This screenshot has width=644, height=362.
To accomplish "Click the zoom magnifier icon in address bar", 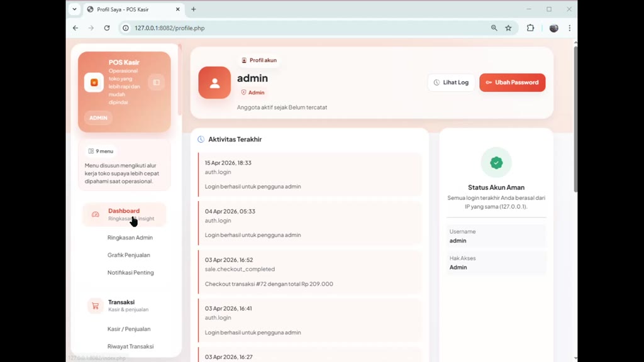I will tap(494, 28).
